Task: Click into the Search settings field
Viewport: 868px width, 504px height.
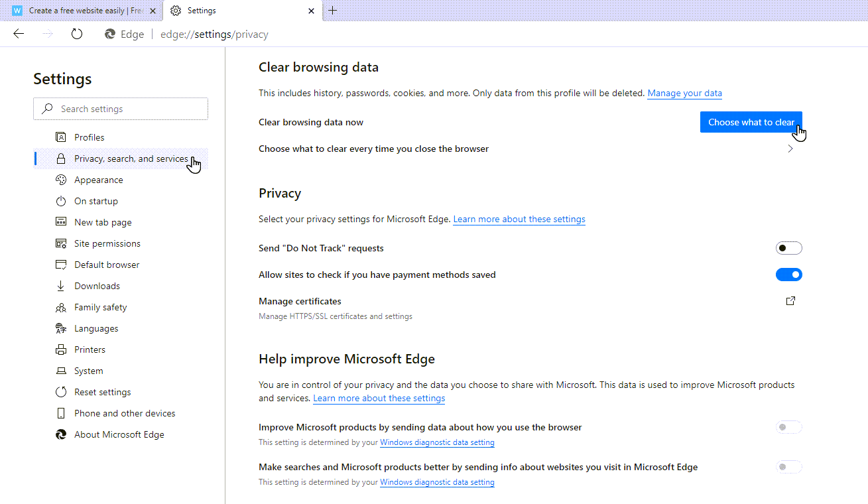Action: (121, 109)
